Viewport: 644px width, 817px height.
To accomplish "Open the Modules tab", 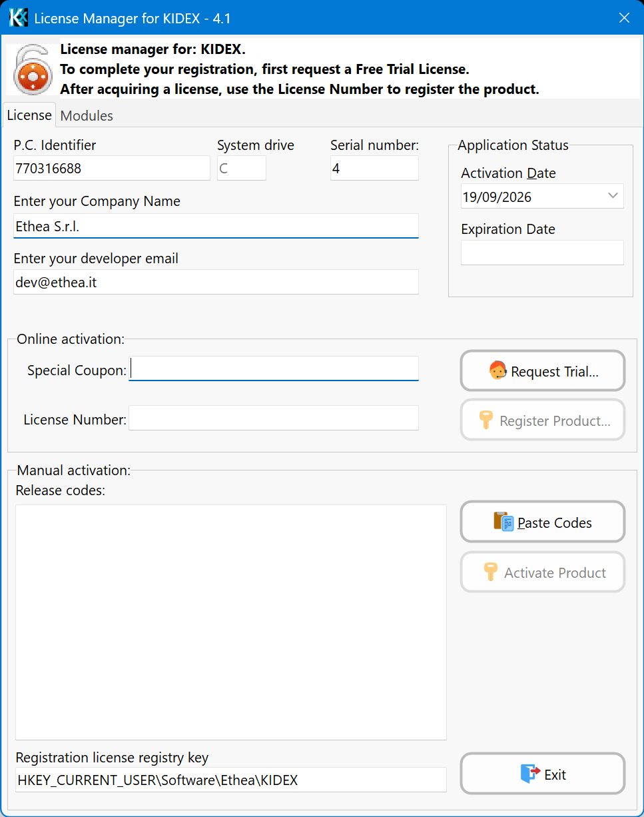I will coord(87,116).
